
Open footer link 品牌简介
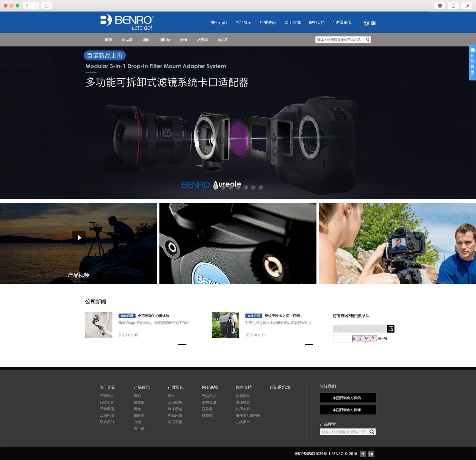(x=107, y=396)
